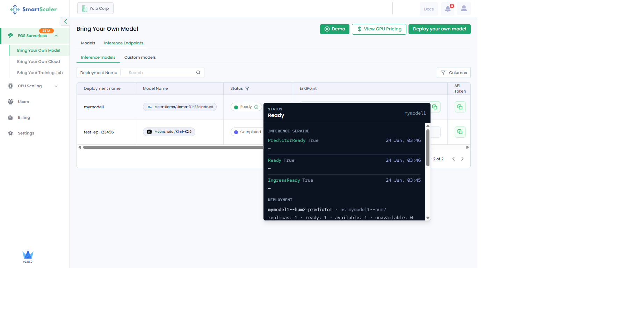
Task: Copy the API token for test-ep-123456
Action: pos(460,132)
